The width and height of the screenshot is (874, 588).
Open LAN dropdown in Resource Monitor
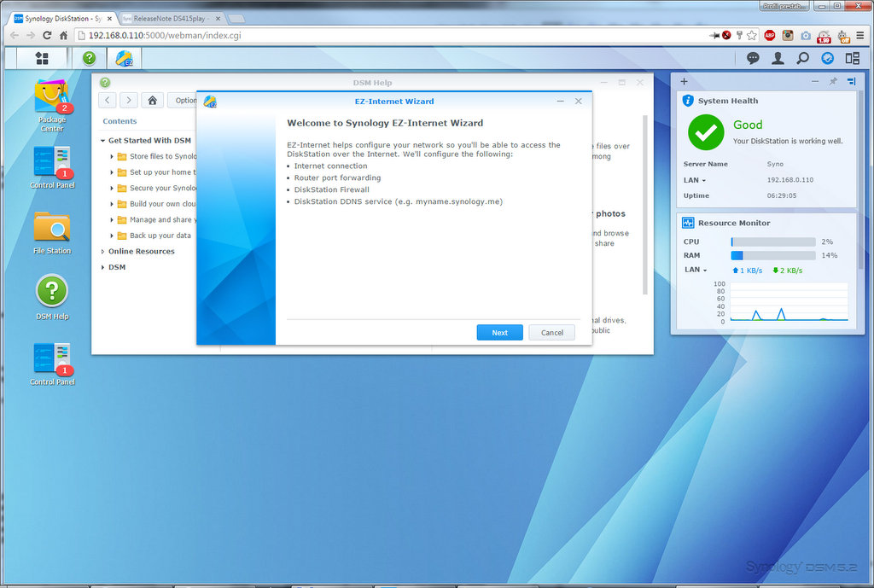pos(696,270)
